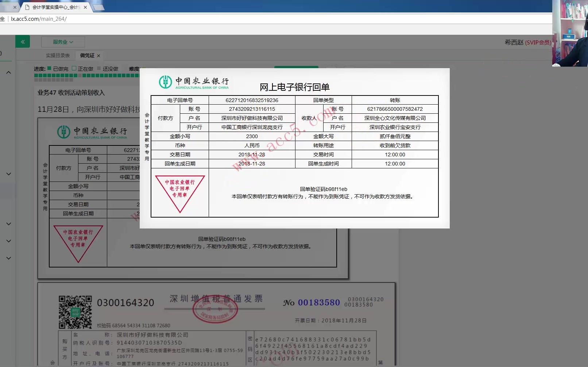Click receipt type value 转账

click(x=395, y=100)
